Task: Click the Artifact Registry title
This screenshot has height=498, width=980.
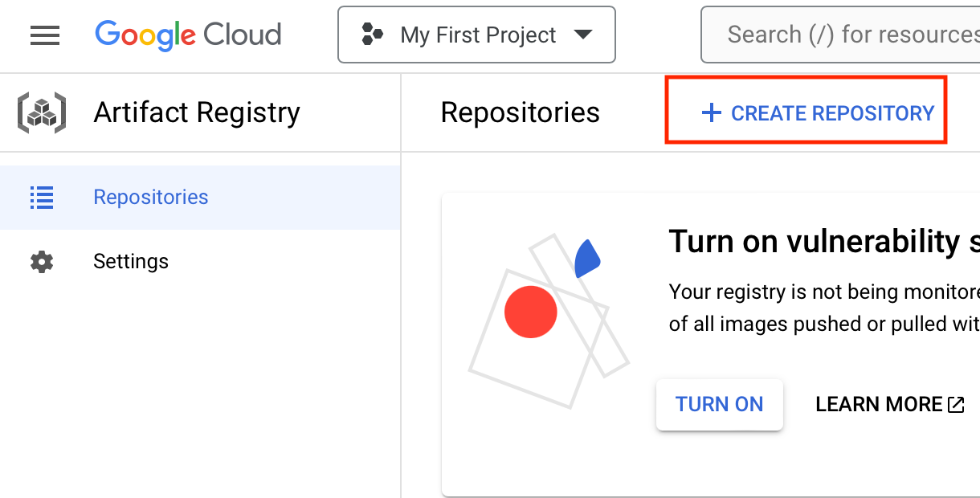Action: coord(197,112)
